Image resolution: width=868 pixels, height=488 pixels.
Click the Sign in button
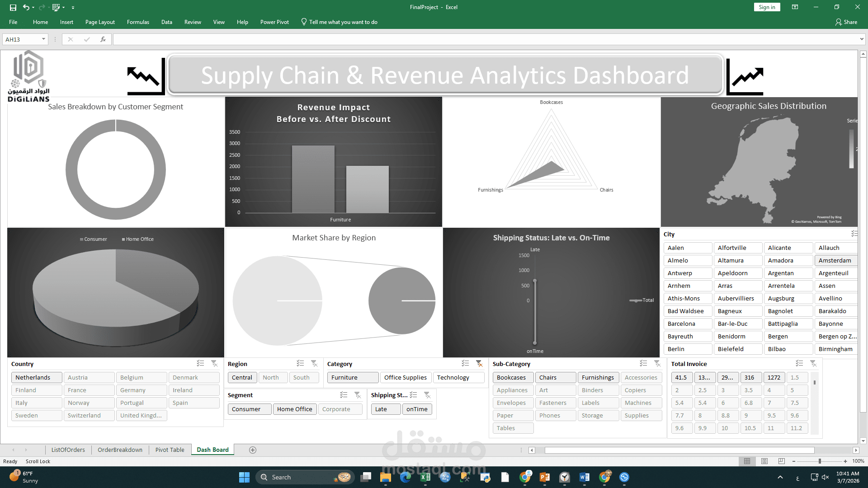pyautogui.click(x=767, y=7)
